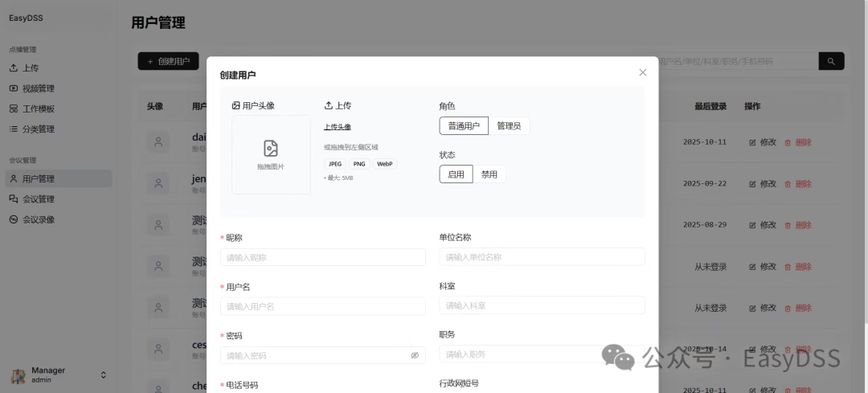Image resolution: width=868 pixels, height=393 pixels.
Task: Click the 最后登录 column header
Action: [x=710, y=106]
